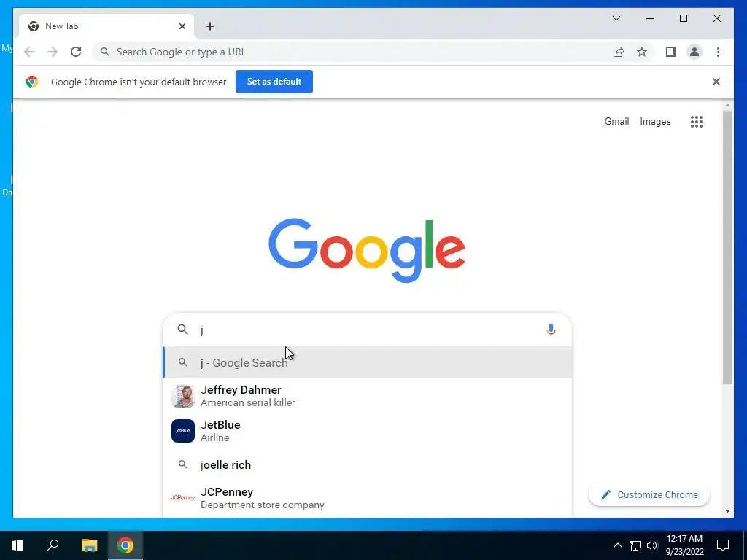Open Chrome's three-dot menu
Viewport: 747px width, 560px height.
[718, 52]
